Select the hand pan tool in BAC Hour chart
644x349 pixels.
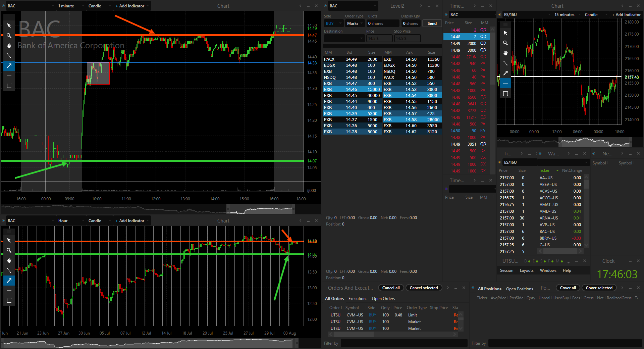(x=9, y=260)
